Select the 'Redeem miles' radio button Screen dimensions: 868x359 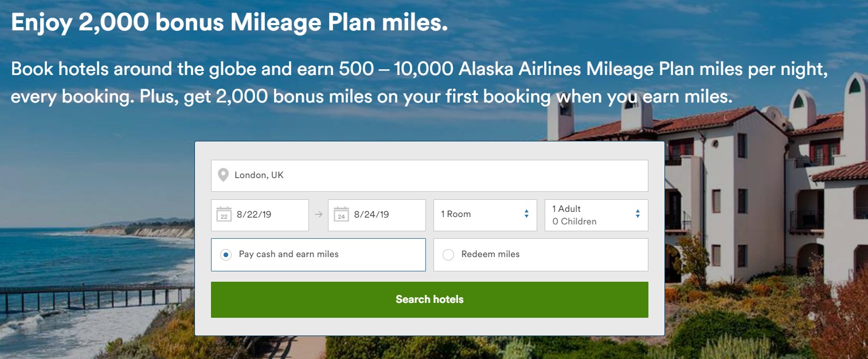click(448, 255)
